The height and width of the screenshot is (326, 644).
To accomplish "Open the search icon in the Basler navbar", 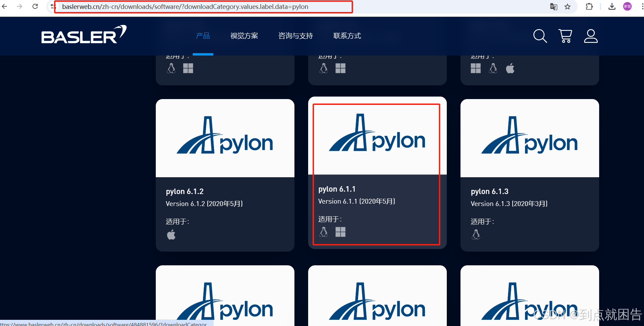I will 540,36.
